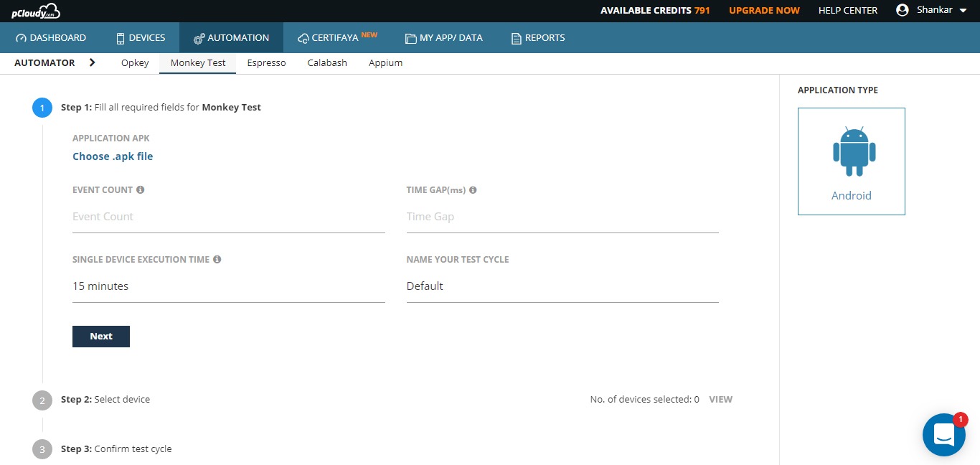
Task: Click the Step 2: Select device heading
Action: tap(105, 400)
